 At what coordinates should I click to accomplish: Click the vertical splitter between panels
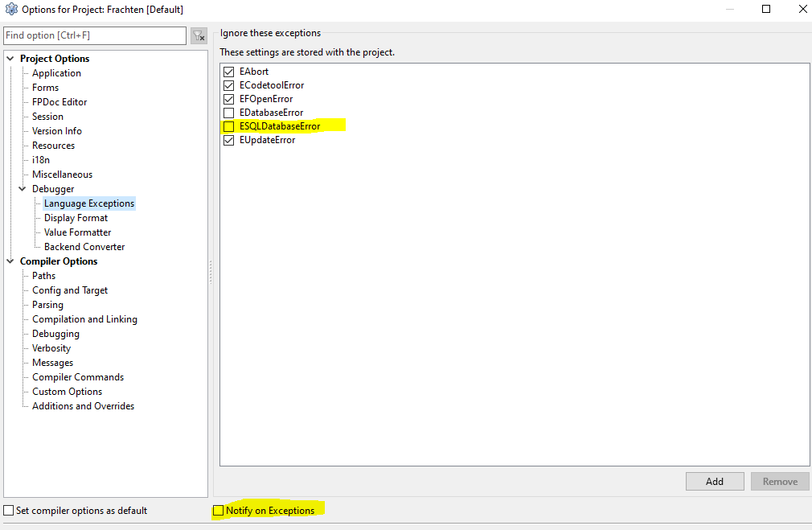pyautogui.click(x=211, y=272)
